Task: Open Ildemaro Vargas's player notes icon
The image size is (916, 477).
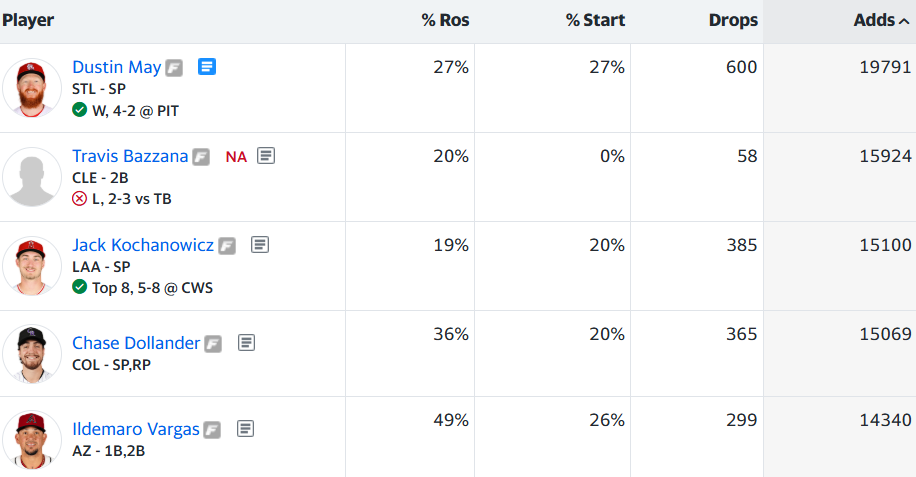Action: (246, 429)
